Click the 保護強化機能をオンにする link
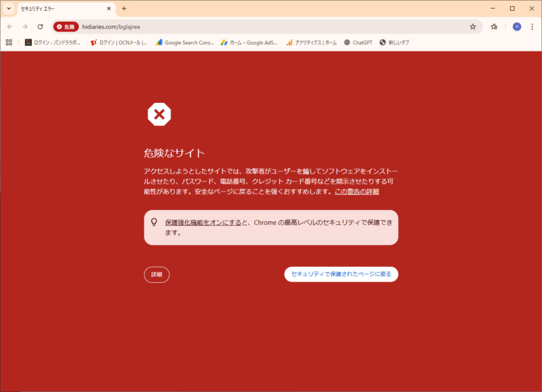Viewport: 542px width, 392px height. (203, 221)
